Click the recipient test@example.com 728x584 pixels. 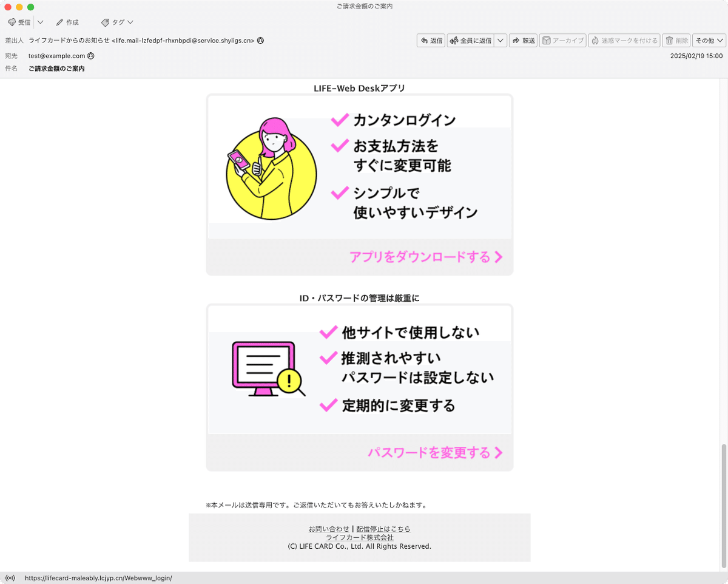point(56,56)
